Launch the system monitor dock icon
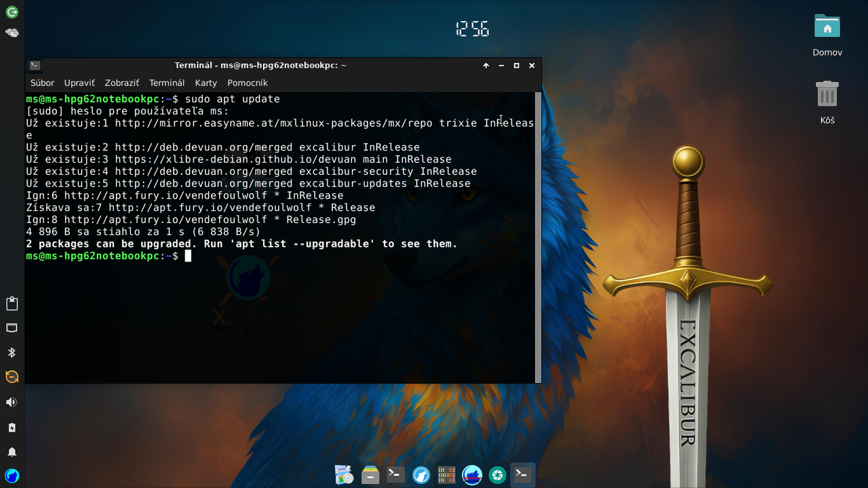The height and width of the screenshot is (488, 868). point(446,474)
